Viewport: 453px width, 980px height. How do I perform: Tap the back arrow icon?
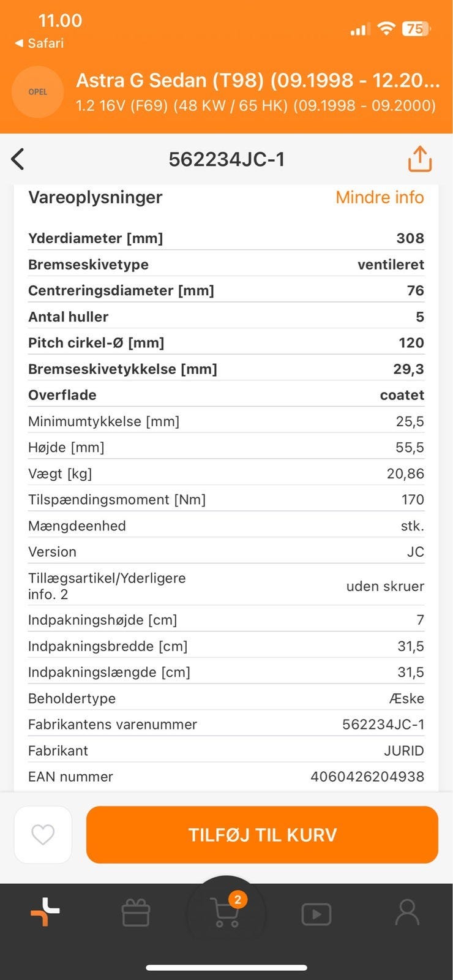point(18,159)
